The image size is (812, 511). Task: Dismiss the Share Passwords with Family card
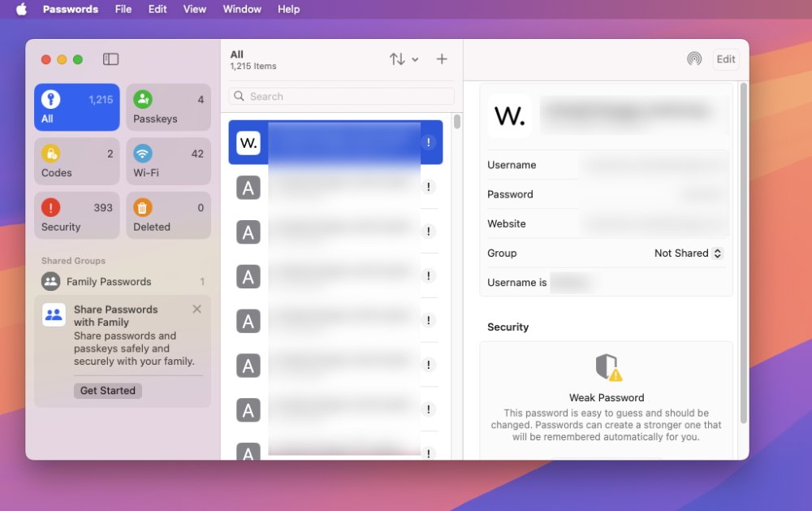pos(197,310)
